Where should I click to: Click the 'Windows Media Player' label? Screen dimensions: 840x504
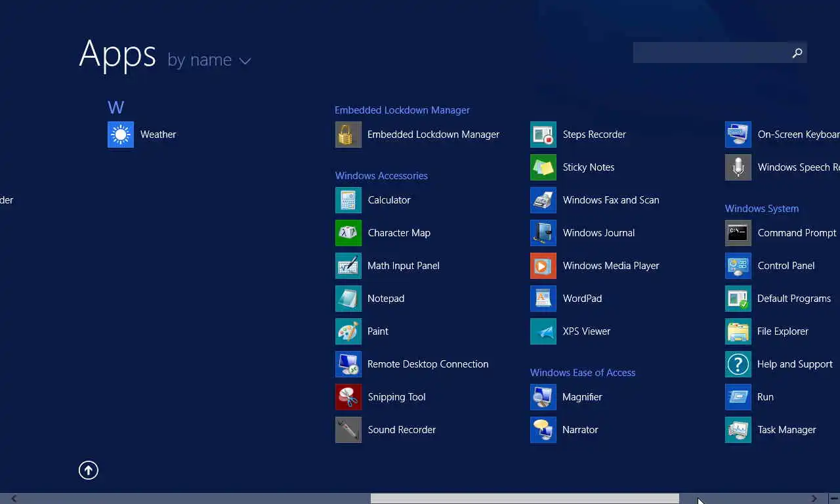tap(611, 266)
